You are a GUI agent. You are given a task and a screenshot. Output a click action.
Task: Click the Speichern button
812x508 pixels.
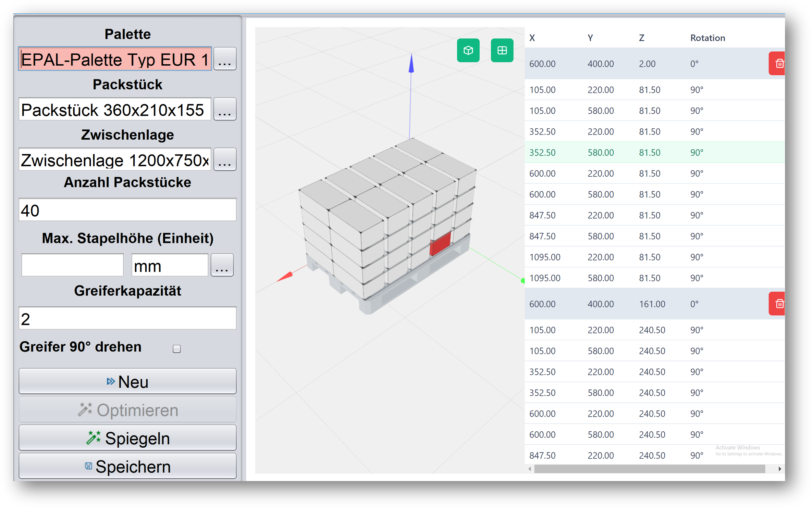click(x=128, y=466)
